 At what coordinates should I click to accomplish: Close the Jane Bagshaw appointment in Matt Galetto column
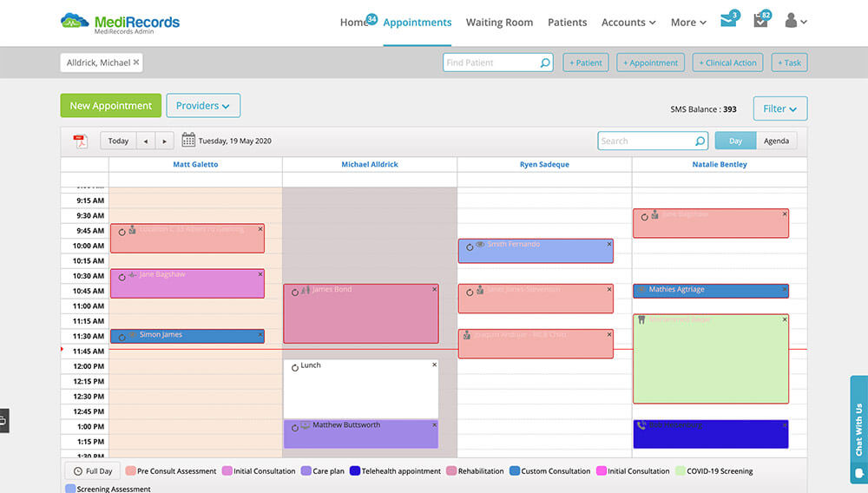pos(260,274)
